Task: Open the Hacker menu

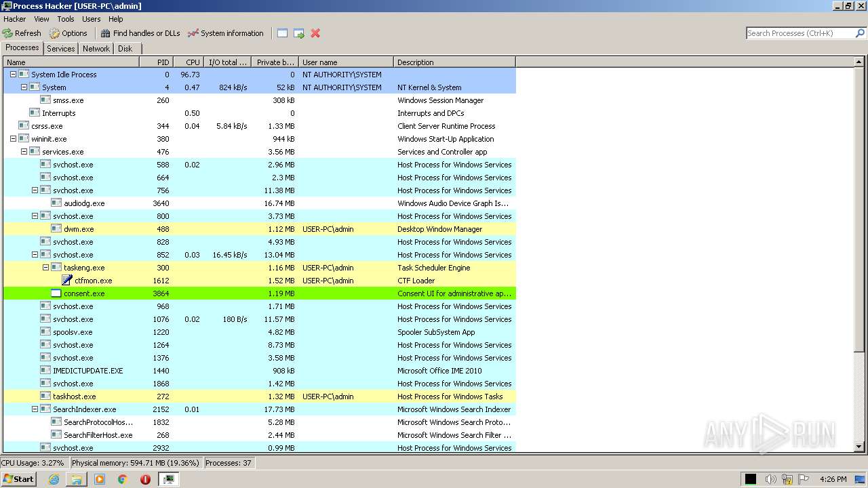Action: (15, 19)
